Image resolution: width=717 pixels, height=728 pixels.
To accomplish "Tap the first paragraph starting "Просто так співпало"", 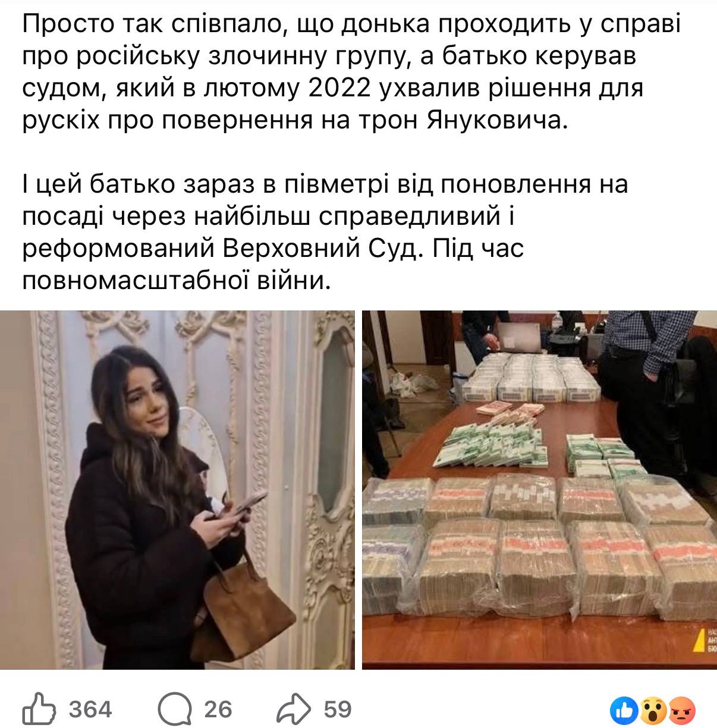I will point(351,73).
